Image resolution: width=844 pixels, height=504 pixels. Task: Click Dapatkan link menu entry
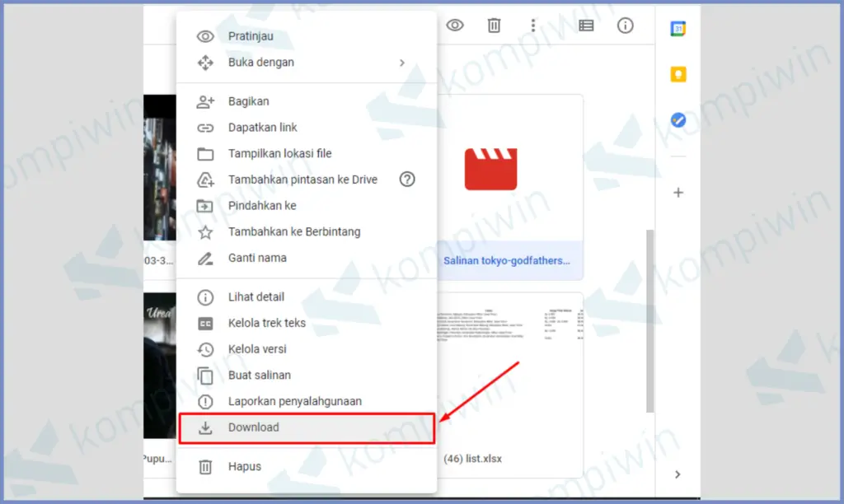point(262,128)
